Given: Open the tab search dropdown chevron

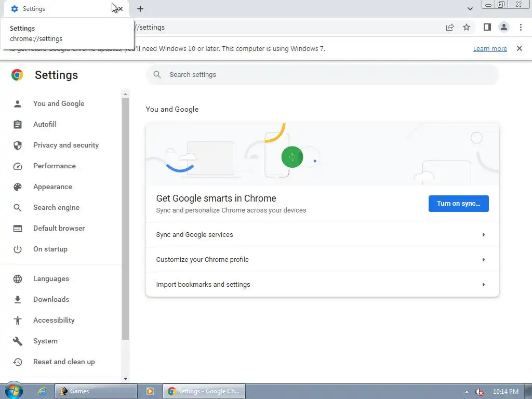Looking at the screenshot, I should click(470, 9).
